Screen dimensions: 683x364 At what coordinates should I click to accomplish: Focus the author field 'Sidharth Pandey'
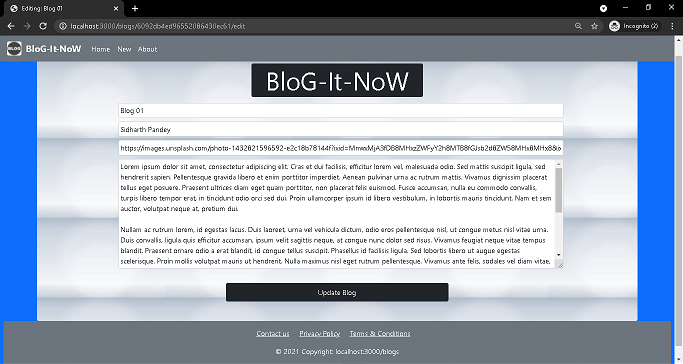coord(341,129)
